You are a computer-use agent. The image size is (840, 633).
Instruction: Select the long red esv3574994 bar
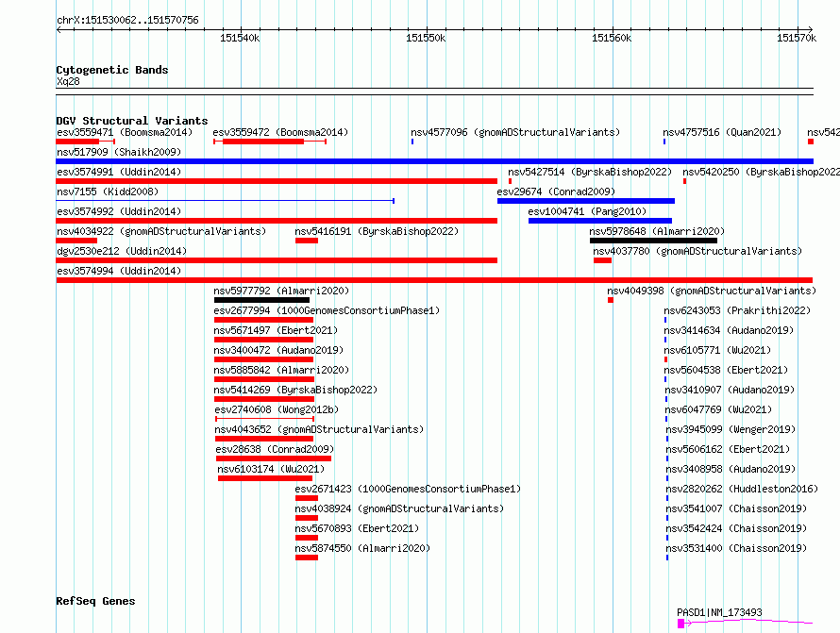click(x=434, y=280)
